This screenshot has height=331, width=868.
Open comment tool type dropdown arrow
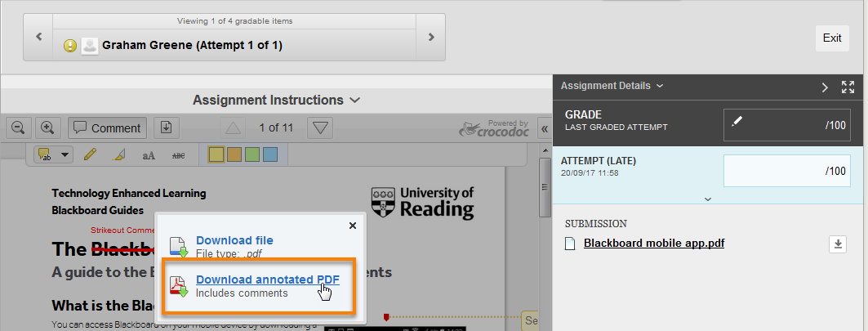pyautogui.click(x=66, y=154)
